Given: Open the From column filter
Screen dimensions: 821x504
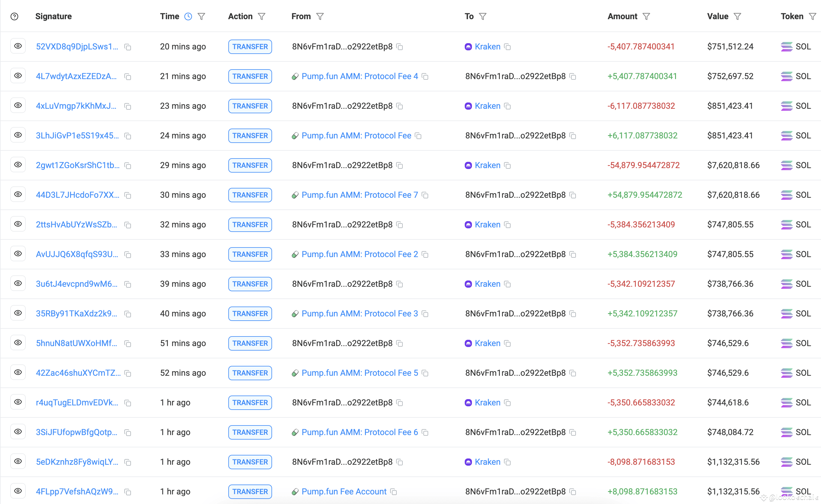Looking at the screenshot, I should (x=320, y=16).
